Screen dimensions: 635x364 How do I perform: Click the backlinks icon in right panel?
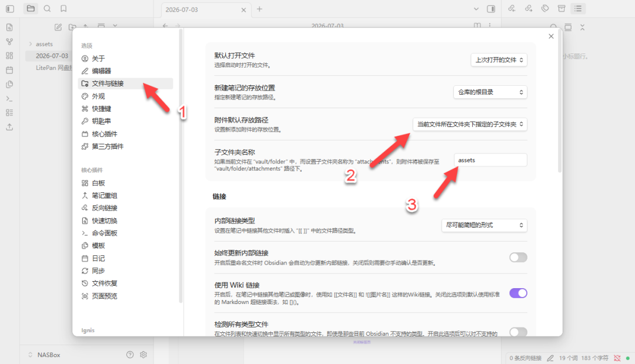(x=512, y=8)
